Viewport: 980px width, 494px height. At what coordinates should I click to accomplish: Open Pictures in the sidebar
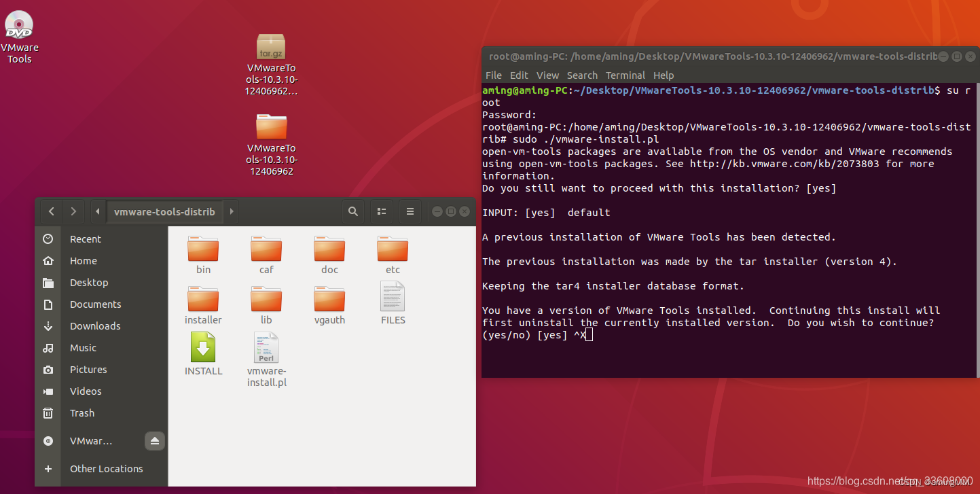101,370
